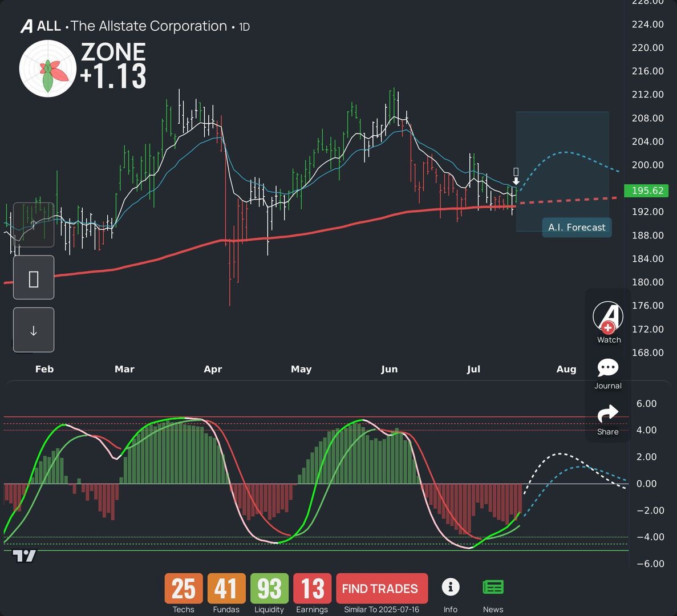Click the Mar label on time axis
This screenshot has height=616, width=677.
pyautogui.click(x=124, y=369)
